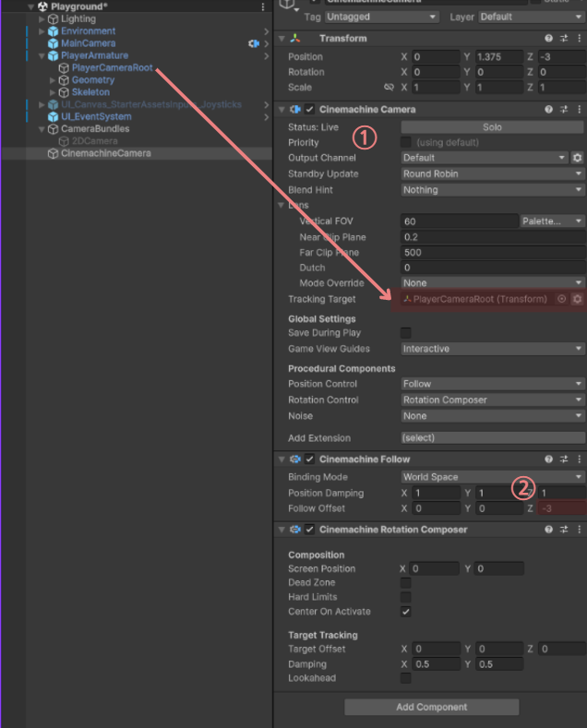Toggle Scale constrained proportions link icon
This screenshot has height=728, width=587.
coord(389,88)
